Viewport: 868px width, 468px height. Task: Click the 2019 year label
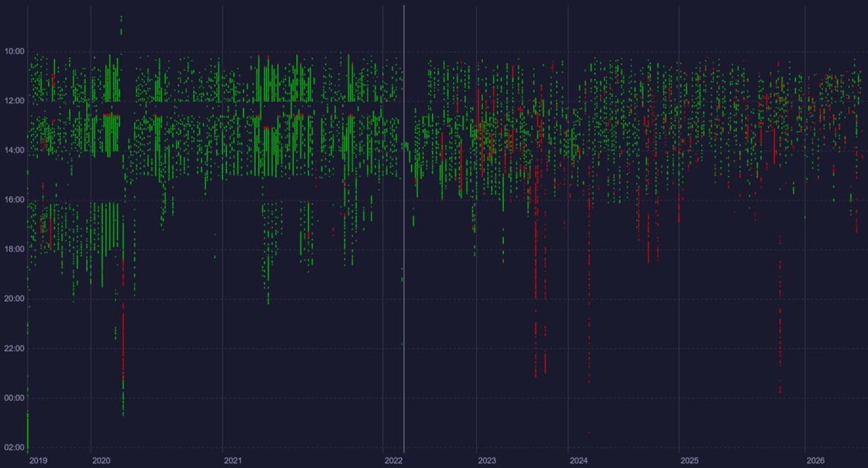(x=38, y=461)
